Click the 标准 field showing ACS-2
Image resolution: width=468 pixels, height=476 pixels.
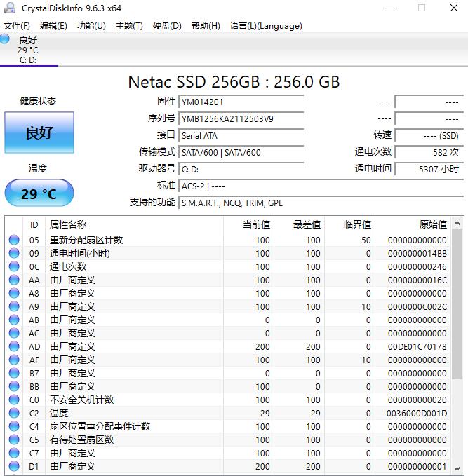tap(321, 186)
